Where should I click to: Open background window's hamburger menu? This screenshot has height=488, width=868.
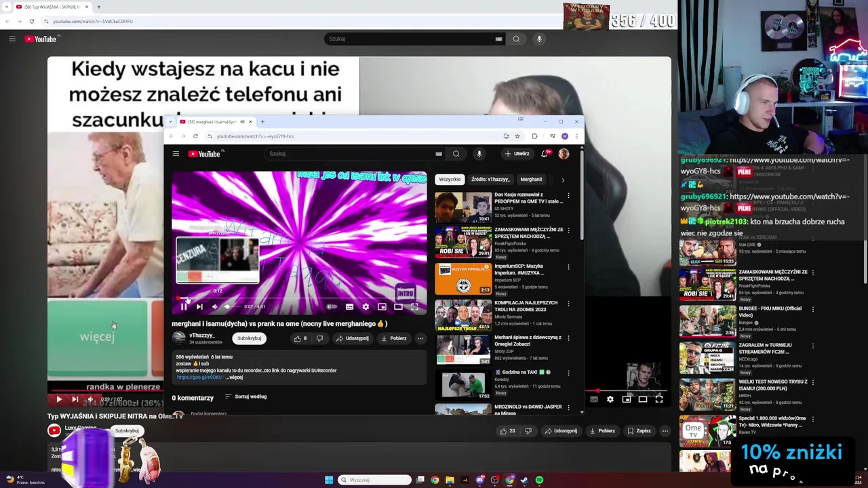pyautogui.click(x=12, y=39)
